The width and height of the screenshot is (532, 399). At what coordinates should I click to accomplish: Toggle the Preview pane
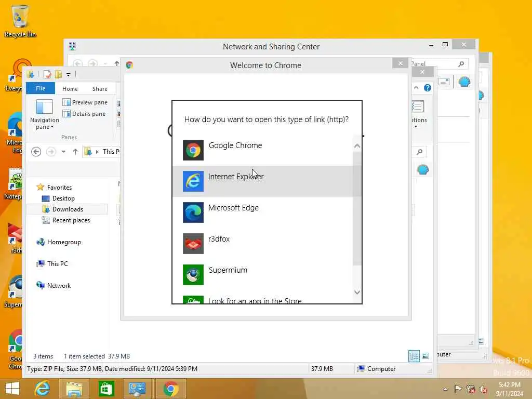pyautogui.click(x=85, y=102)
